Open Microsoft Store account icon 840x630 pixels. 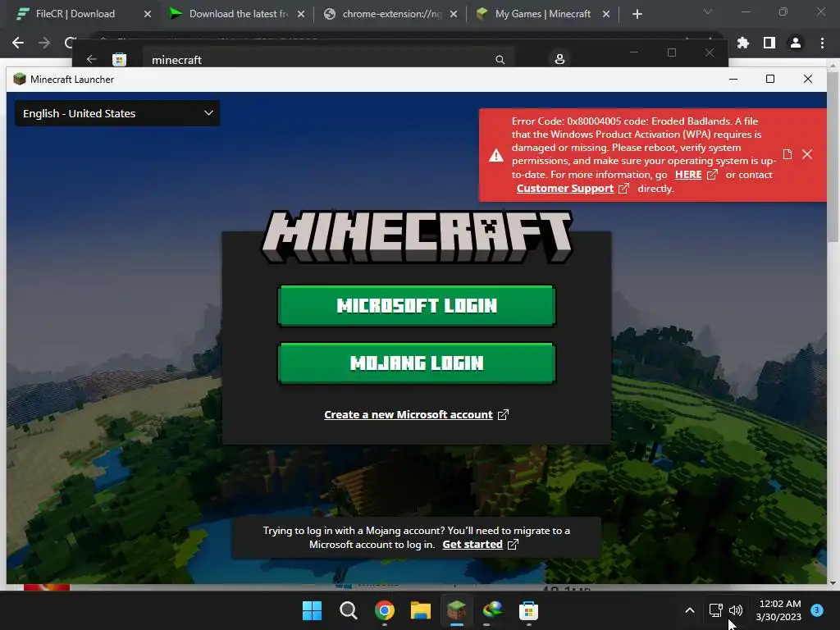pos(559,59)
